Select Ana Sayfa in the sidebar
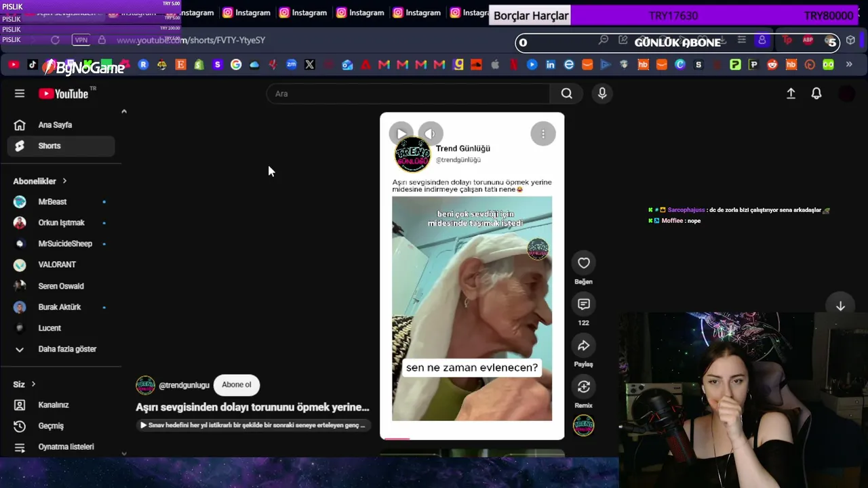Image resolution: width=868 pixels, height=488 pixels. [x=61, y=125]
